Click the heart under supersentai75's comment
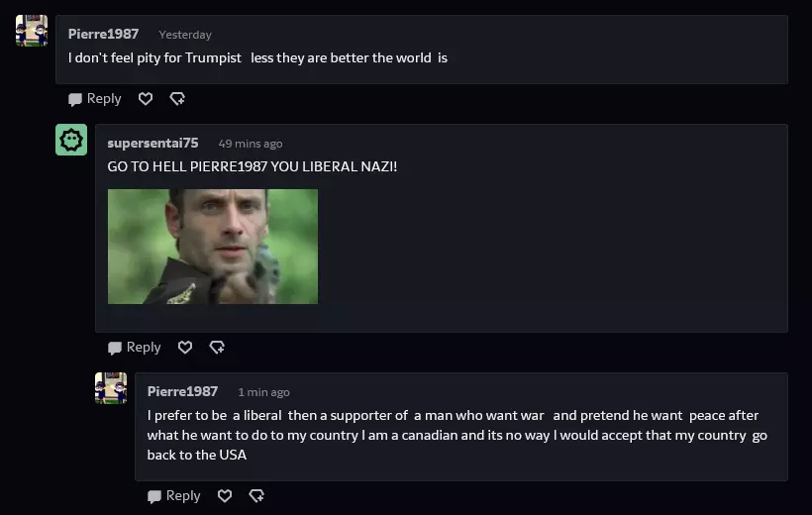This screenshot has width=812, height=515. coord(185,348)
